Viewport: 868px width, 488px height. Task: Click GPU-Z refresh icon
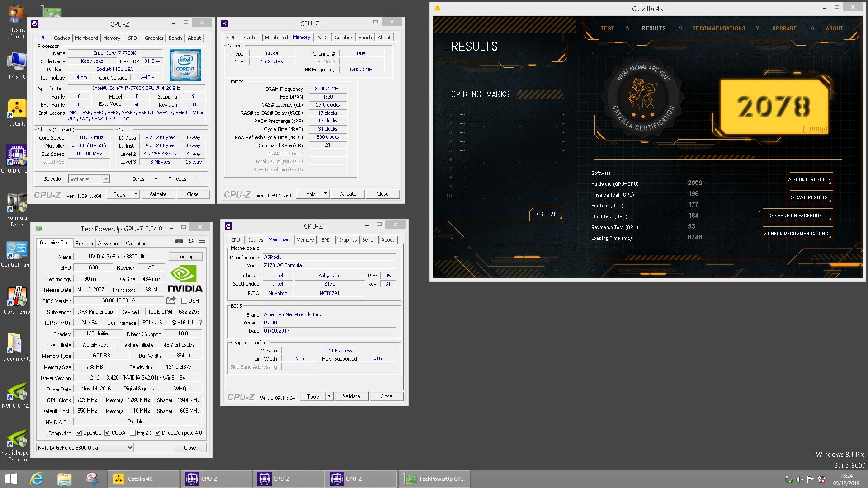point(191,241)
